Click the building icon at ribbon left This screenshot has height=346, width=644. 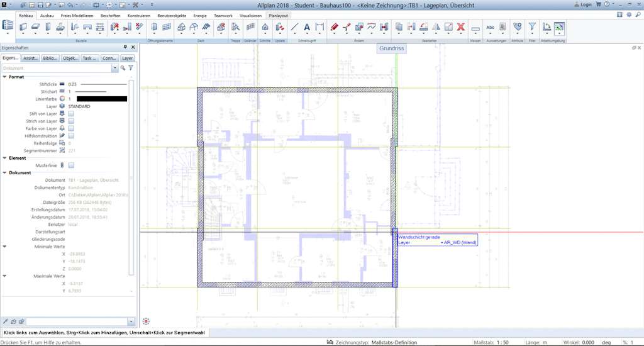point(8,26)
